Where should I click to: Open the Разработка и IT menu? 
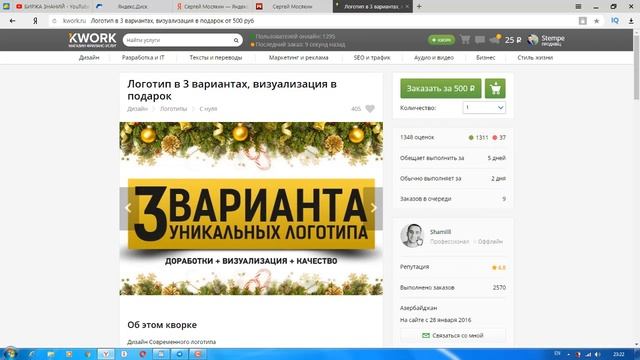point(143,58)
